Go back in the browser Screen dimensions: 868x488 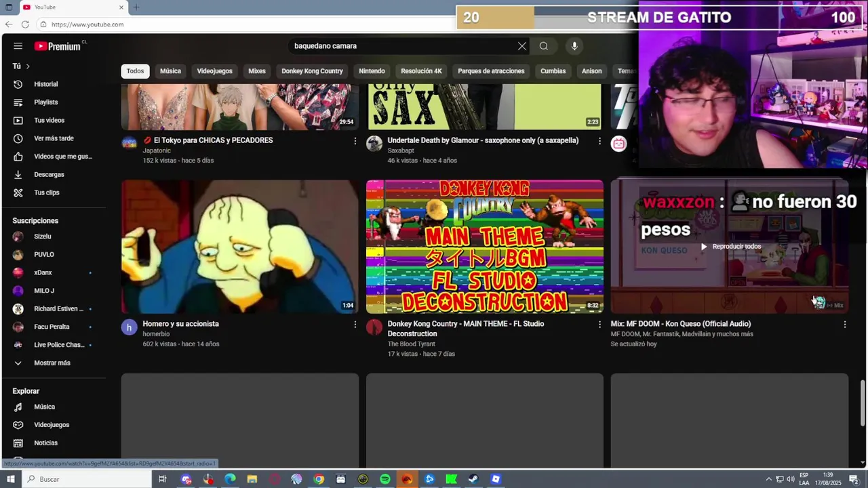click(x=9, y=24)
